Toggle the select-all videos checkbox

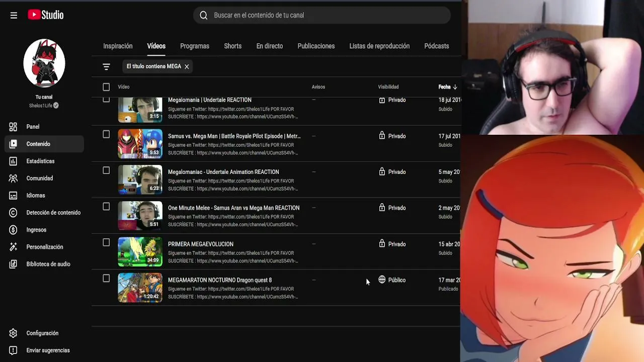(x=106, y=87)
